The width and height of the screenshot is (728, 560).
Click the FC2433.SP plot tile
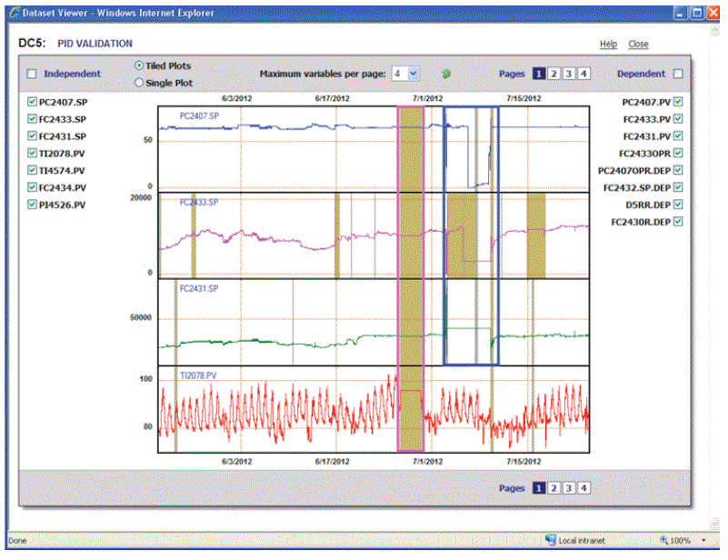374,235
